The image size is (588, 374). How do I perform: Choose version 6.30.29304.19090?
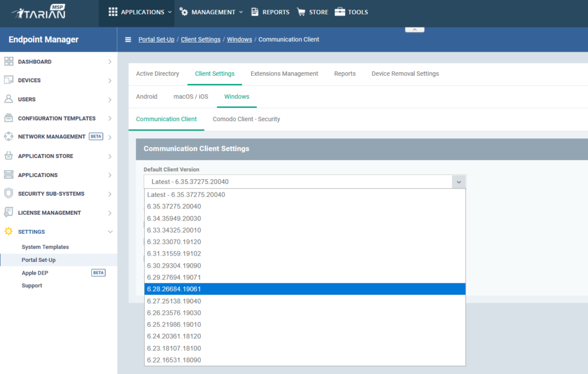coord(305,265)
